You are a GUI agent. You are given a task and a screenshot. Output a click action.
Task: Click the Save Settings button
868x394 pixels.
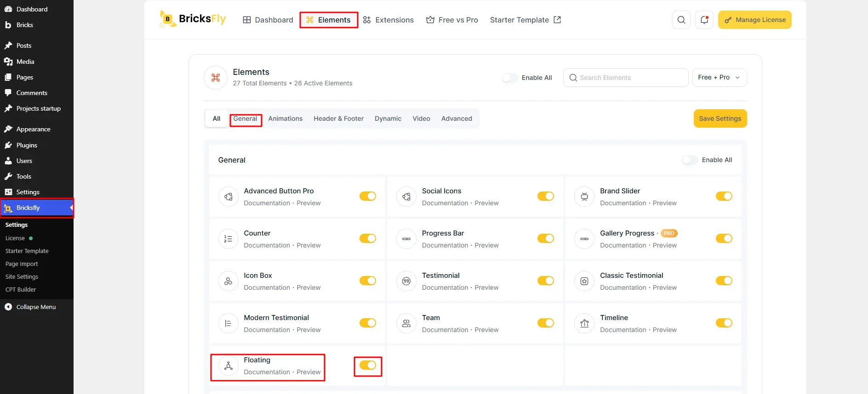click(720, 118)
